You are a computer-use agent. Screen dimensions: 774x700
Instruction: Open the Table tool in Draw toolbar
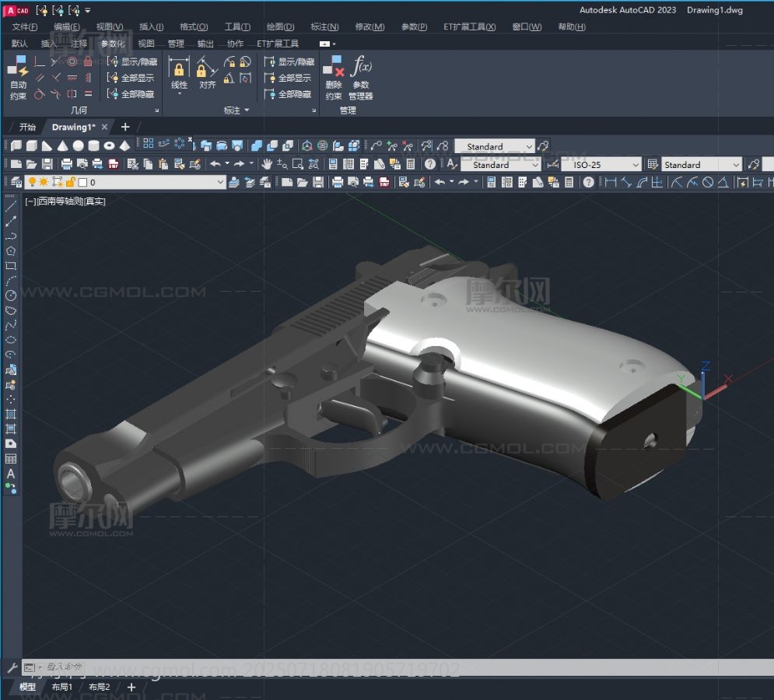coord(11,459)
